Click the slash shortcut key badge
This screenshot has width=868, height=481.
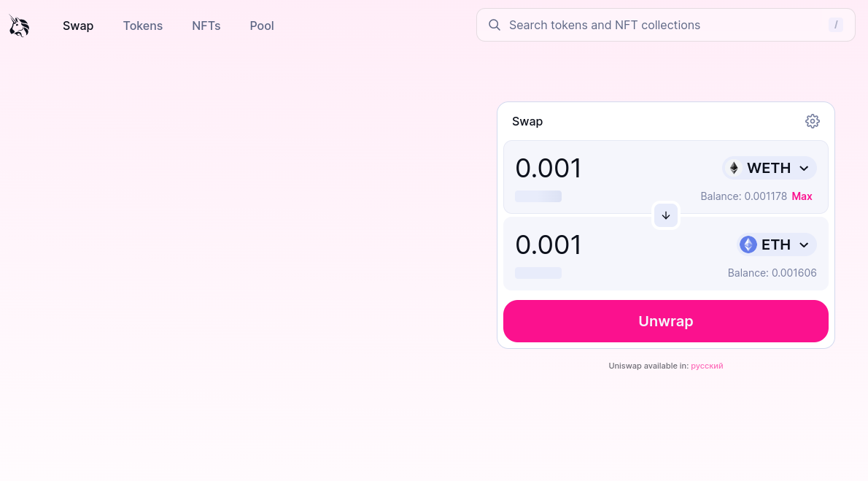pyautogui.click(x=836, y=25)
